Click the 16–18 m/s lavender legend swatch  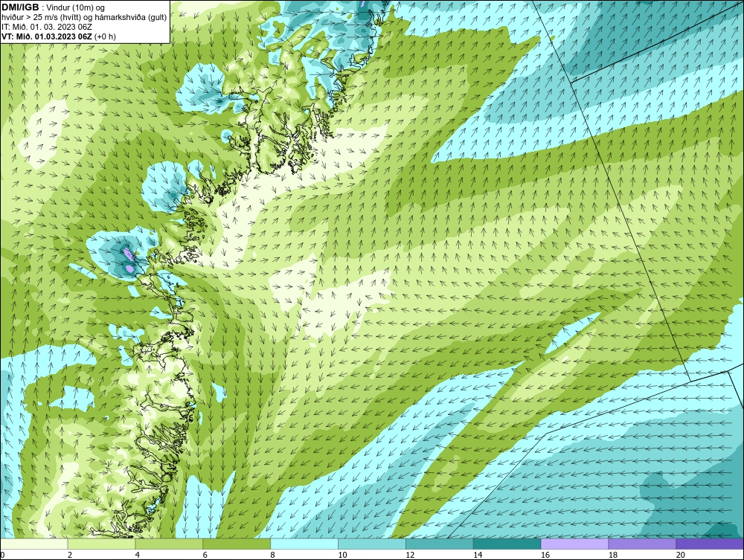pyautogui.click(x=574, y=544)
